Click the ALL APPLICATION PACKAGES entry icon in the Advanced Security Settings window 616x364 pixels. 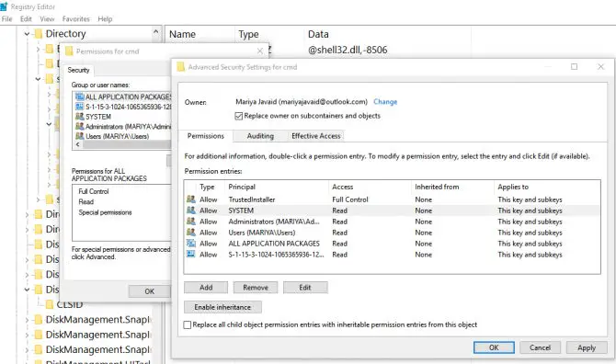(x=191, y=243)
